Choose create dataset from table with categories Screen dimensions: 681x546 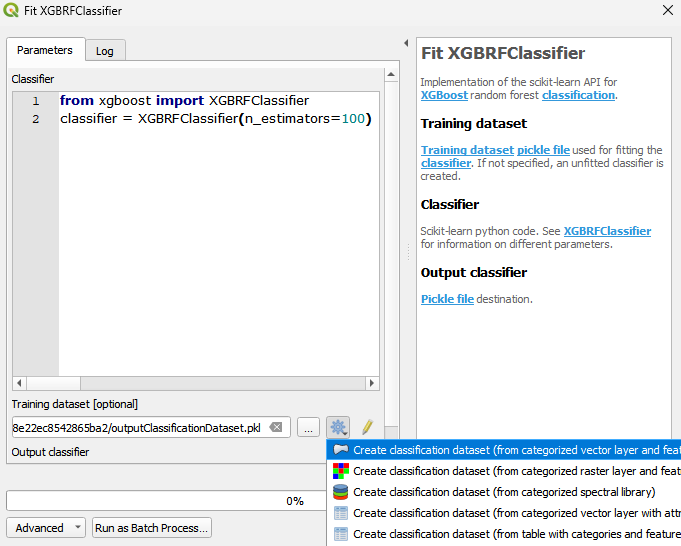pyautogui.click(x=504, y=534)
